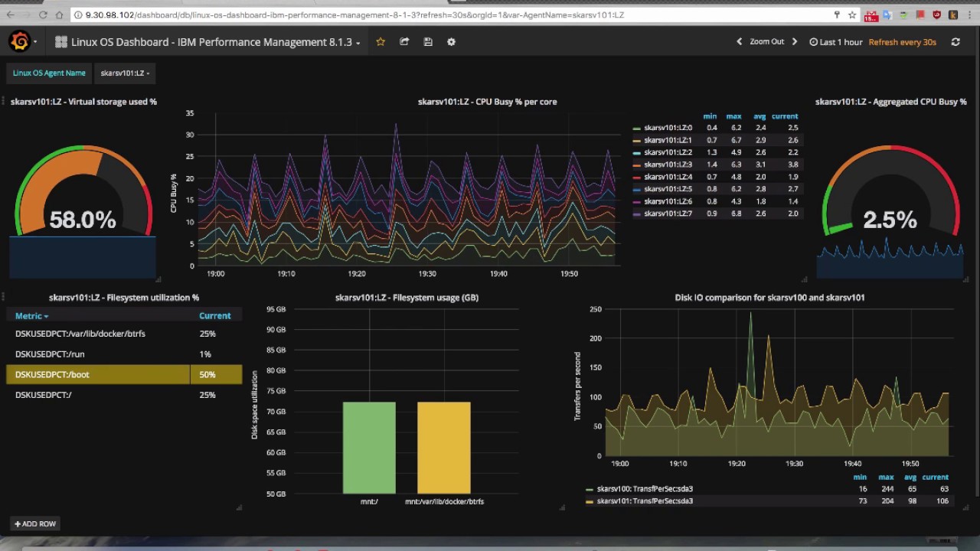Image resolution: width=980 pixels, height=551 pixels.
Task: Toggle skarsv101:LZ:0 series in legend
Action: tap(668, 128)
